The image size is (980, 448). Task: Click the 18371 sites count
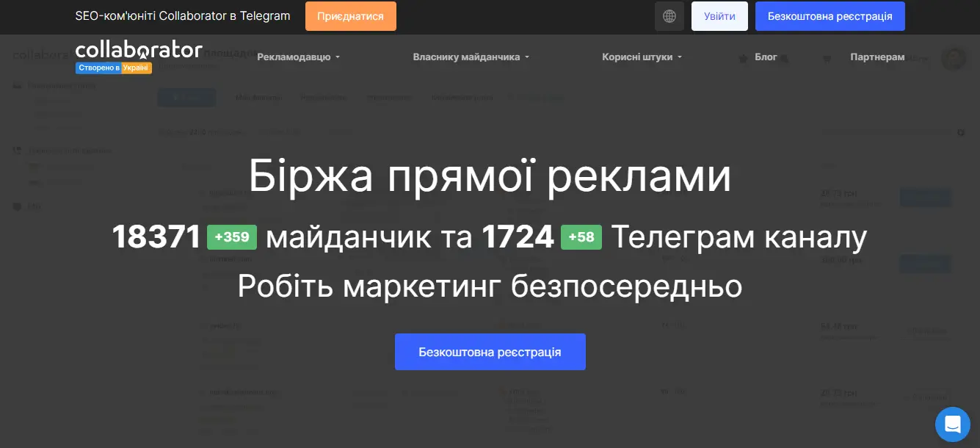pos(156,237)
